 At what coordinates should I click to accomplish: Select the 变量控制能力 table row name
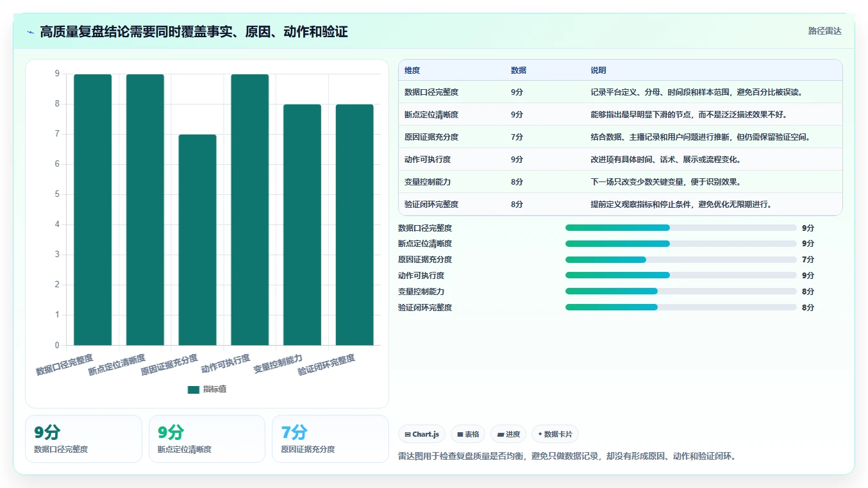[x=428, y=182]
